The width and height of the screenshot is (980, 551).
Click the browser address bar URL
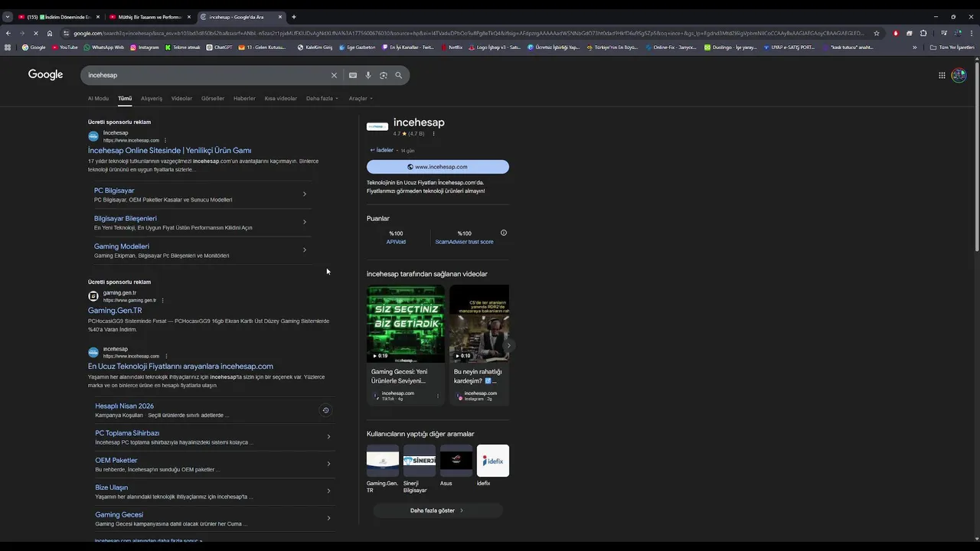click(469, 33)
